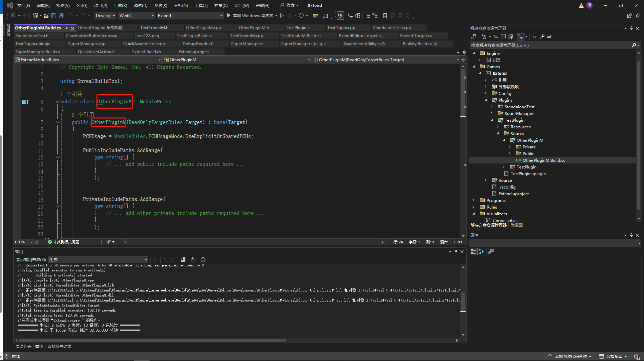Viewport: 644px width, 361px height.
Task: Open the Git(G) menu
Action: (x=82, y=5)
